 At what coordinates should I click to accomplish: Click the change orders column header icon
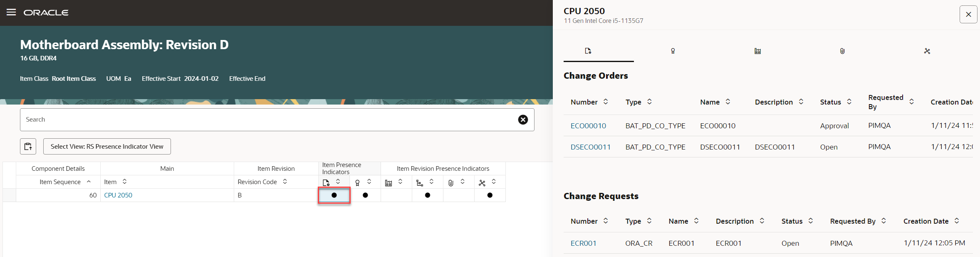(x=326, y=182)
